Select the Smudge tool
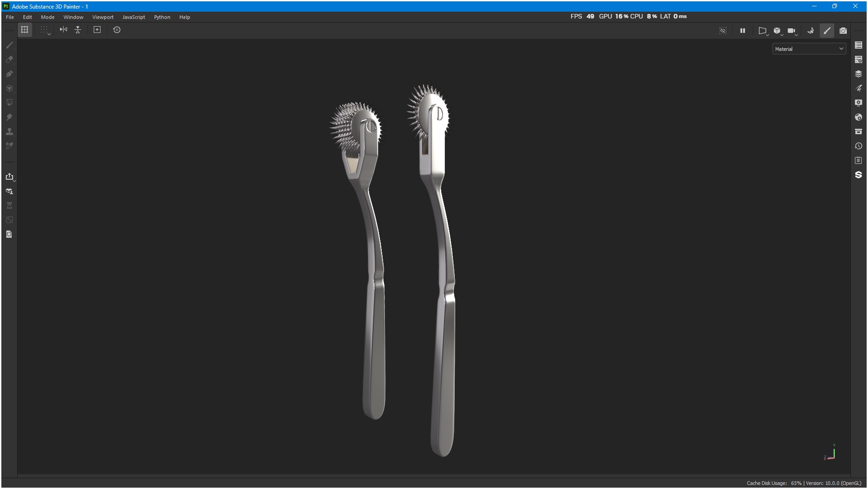 pos(9,117)
